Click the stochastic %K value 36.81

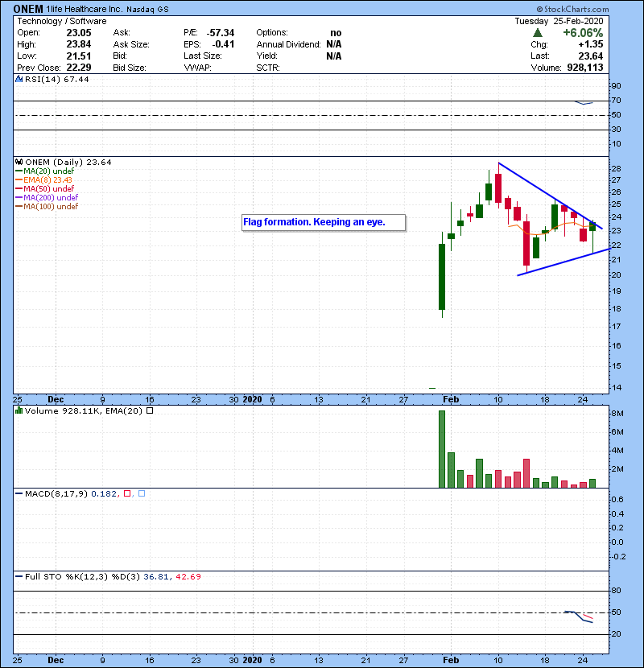(x=156, y=576)
